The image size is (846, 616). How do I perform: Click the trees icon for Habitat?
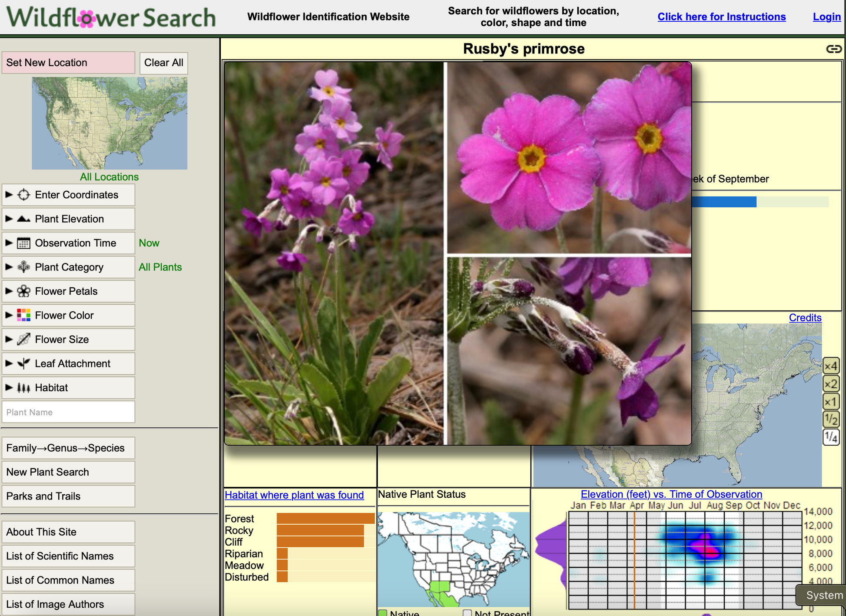[23, 388]
